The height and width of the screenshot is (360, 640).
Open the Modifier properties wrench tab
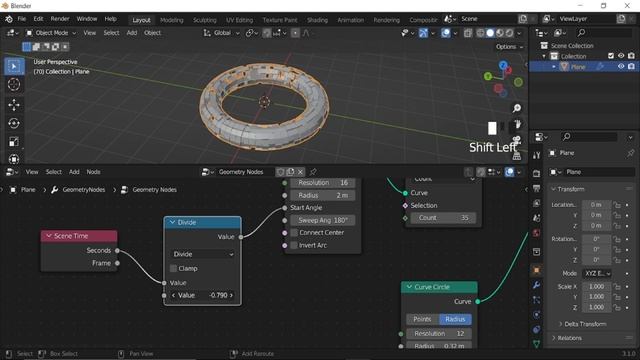point(536,285)
